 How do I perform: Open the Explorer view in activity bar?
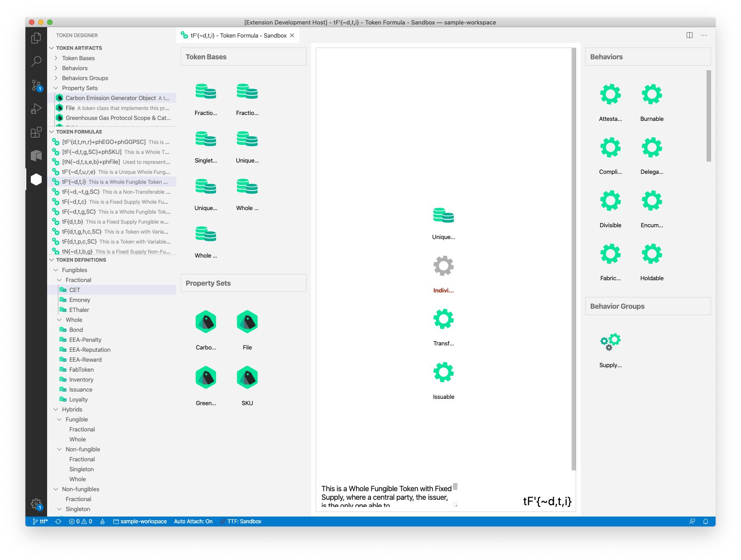click(x=36, y=38)
